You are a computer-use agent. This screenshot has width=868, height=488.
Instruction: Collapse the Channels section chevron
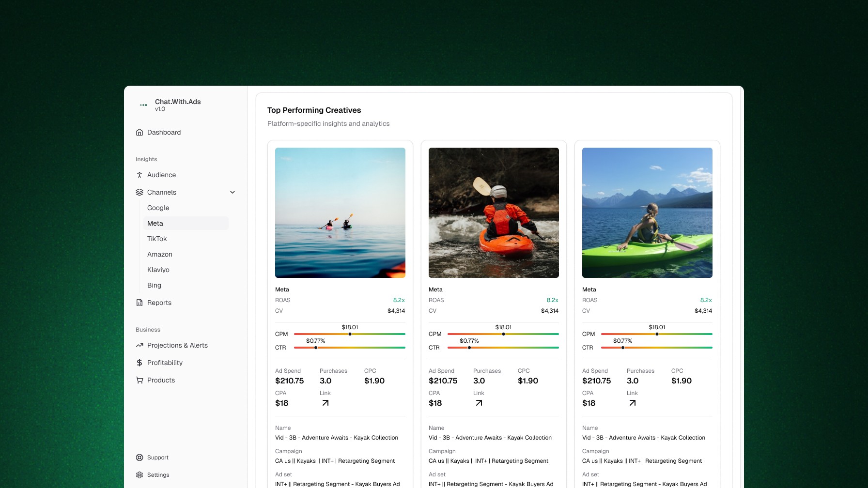(x=232, y=192)
